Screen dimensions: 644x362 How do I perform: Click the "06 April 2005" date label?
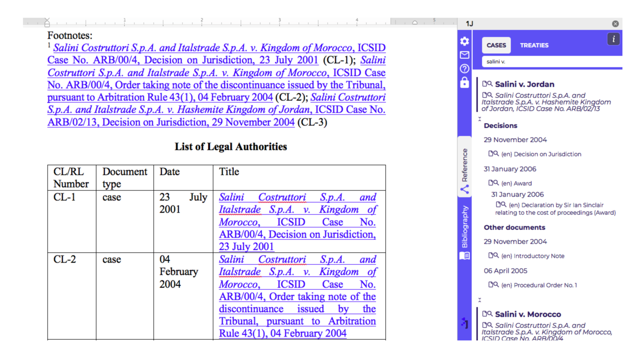pos(505,271)
